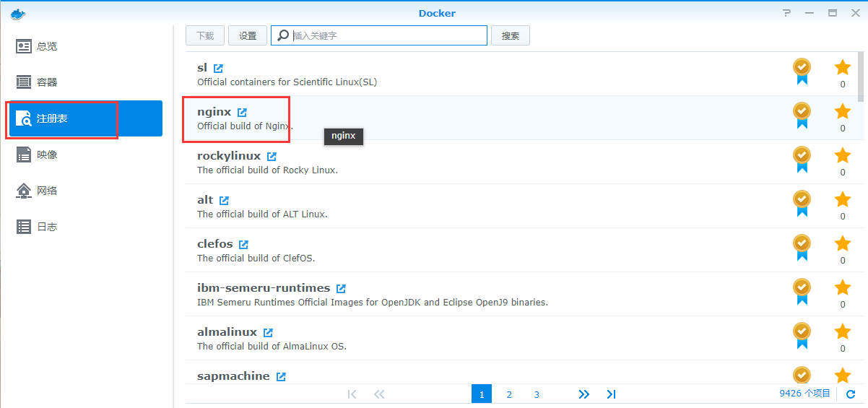Open external link icon next to nginx
The height and width of the screenshot is (408, 868).
(242, 112)
